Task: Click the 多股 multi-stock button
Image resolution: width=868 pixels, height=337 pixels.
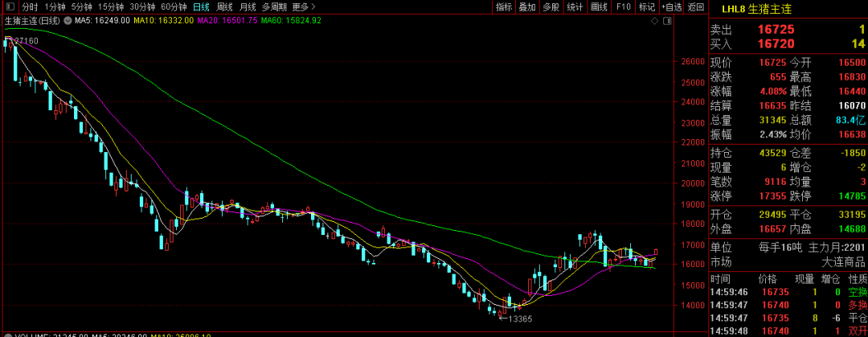Action: 551,7
